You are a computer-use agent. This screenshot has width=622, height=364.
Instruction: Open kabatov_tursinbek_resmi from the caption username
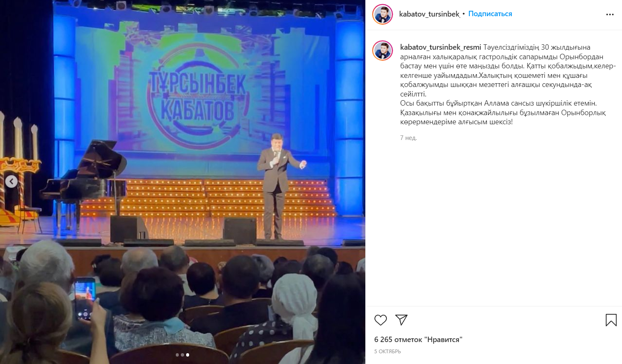[x=440, y=47]
